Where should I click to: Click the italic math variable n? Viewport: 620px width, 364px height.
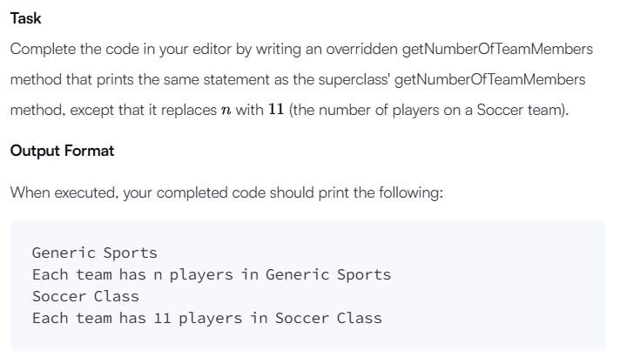coord(226,110)
